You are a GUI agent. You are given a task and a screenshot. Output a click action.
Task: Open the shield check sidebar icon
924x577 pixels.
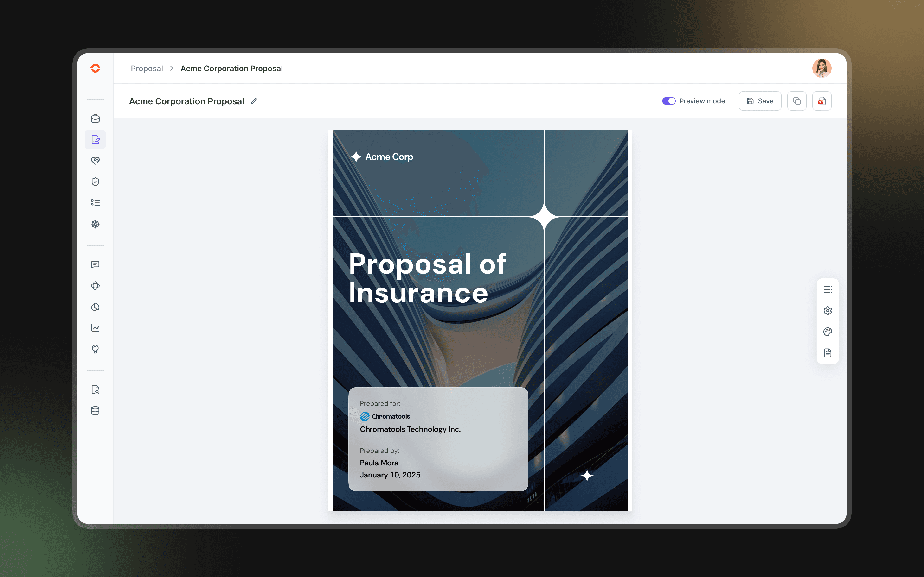pos(95,182)
